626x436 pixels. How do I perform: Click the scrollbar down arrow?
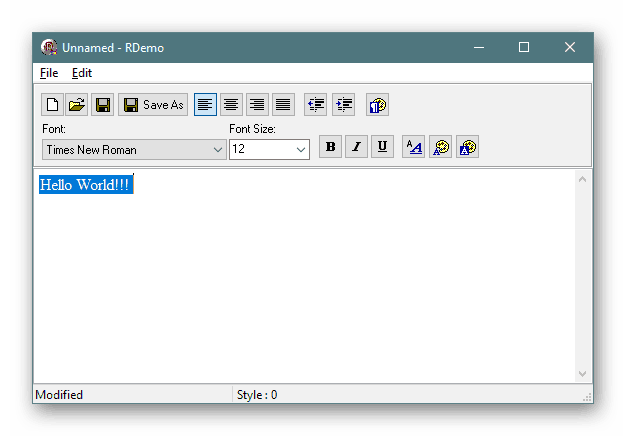pyautogui.click(x=582, y=374)
